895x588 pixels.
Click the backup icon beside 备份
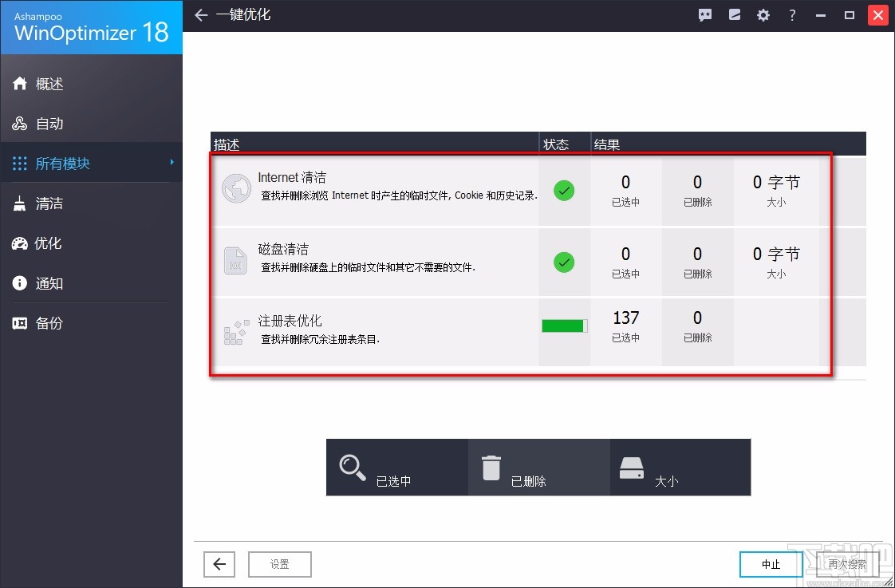tap(19, 324)
